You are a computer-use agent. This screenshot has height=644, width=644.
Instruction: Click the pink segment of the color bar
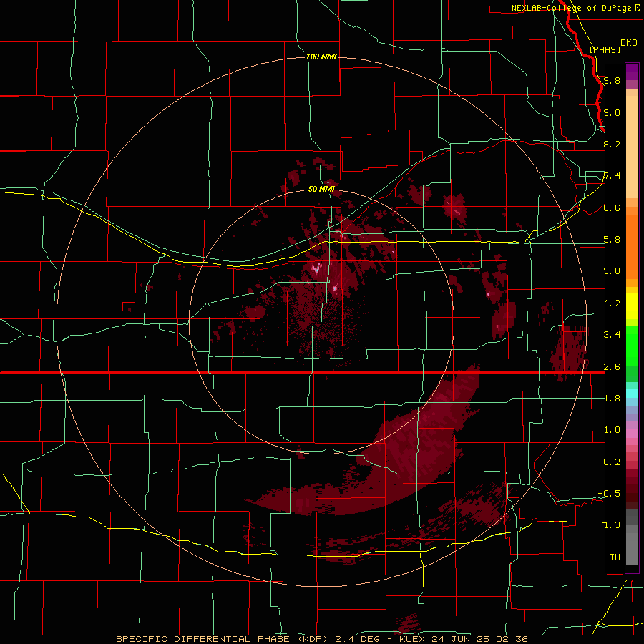[x=632, y=434]
